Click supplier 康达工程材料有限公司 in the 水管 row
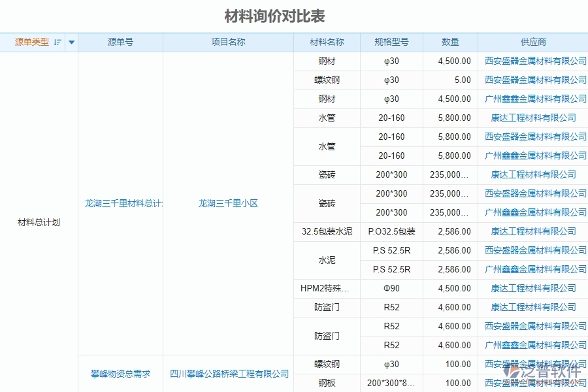Viewport: 588px width, 392px height. point(532,118)
